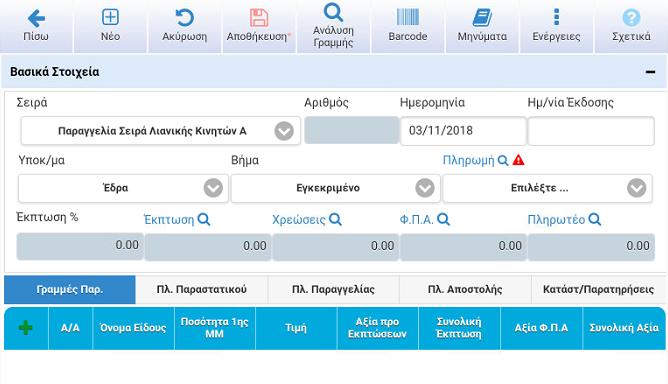Add a line with green plus
Screen dimensions: 668x384
click(x=26, y=328)
